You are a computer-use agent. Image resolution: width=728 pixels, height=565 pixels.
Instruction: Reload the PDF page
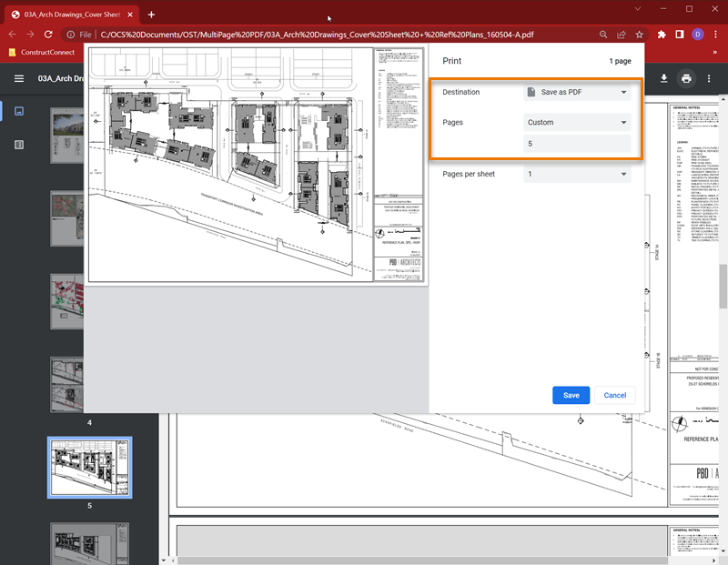point(48,35)
